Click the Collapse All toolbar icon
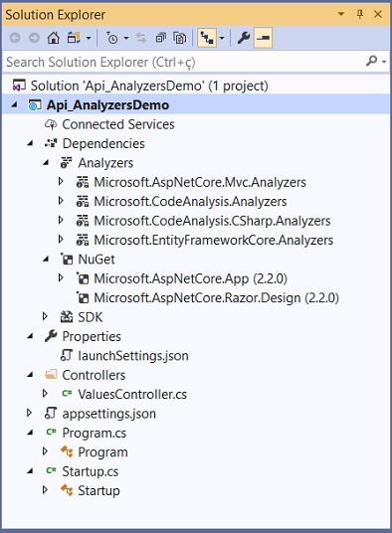The width and height of the screenshot is (392, 533). [161, 38]
